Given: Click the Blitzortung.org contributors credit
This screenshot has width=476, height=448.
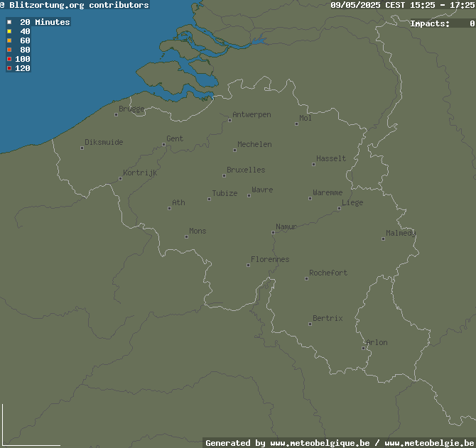Looking at the screenshot, I should 75,5.
